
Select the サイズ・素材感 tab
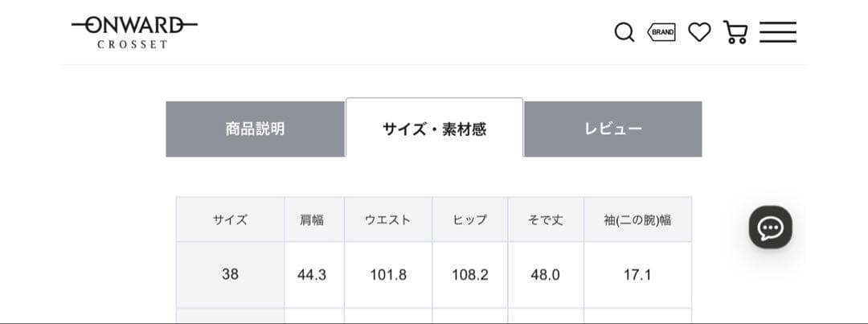click(434, 129)
